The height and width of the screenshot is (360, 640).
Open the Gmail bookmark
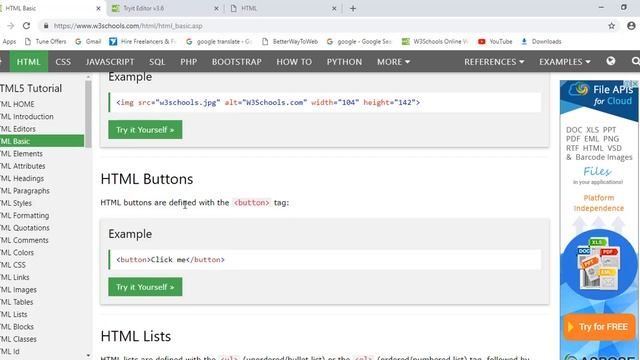click(88, 42)
